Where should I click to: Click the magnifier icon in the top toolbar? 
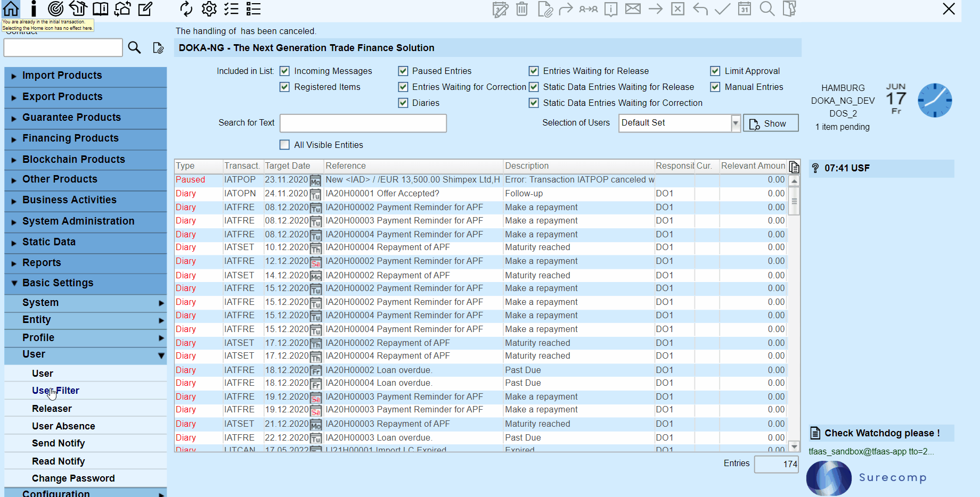pos(767,9)
